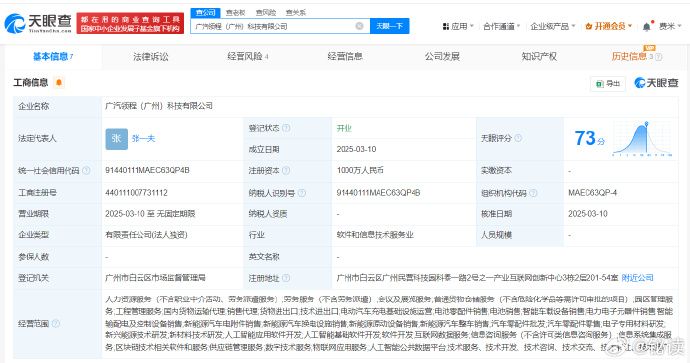Click the 导出 export button
Viewport: 690px width, 363px height.
[x=608, y=84]
